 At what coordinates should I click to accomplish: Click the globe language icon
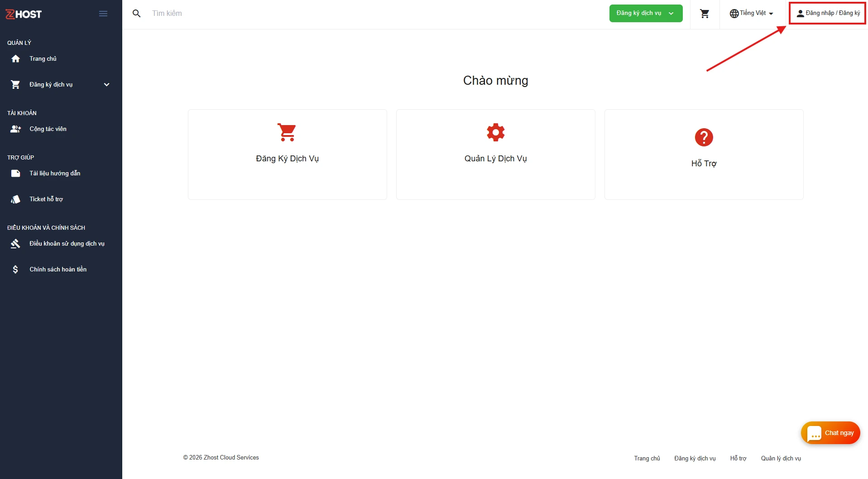pos(734,14)
